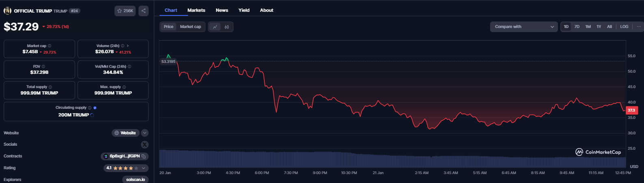Switch to the Markets tab
The image size is (644, 183).
click(196, 10)
